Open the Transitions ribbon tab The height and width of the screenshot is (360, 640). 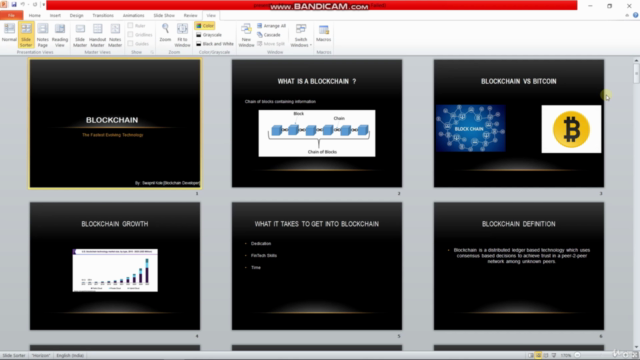click(103, 16)
